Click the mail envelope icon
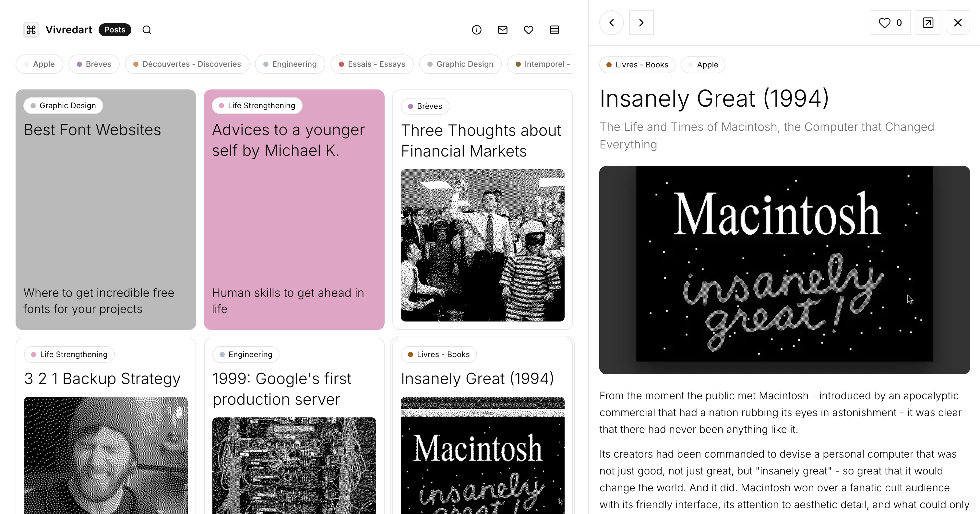This screenshot has width=980, height=514. pyautogui.click(x=502, y=30)
